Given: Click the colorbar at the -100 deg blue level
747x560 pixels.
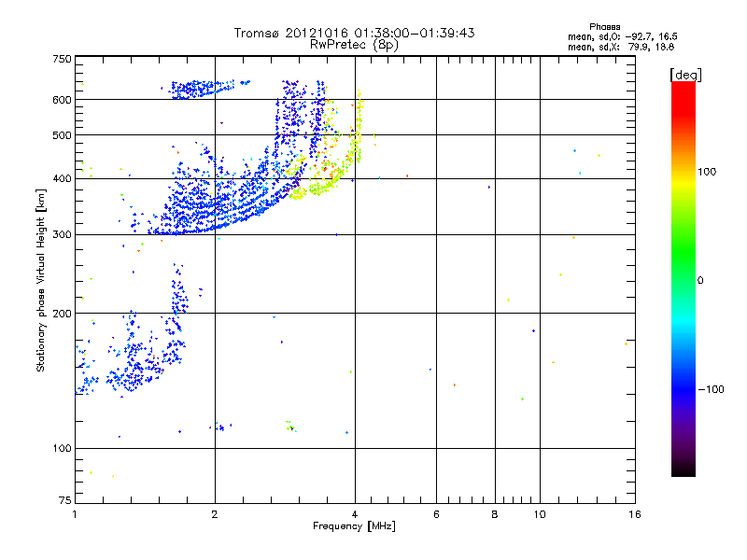Looking at the screenshot, I should tap(684, 389).
